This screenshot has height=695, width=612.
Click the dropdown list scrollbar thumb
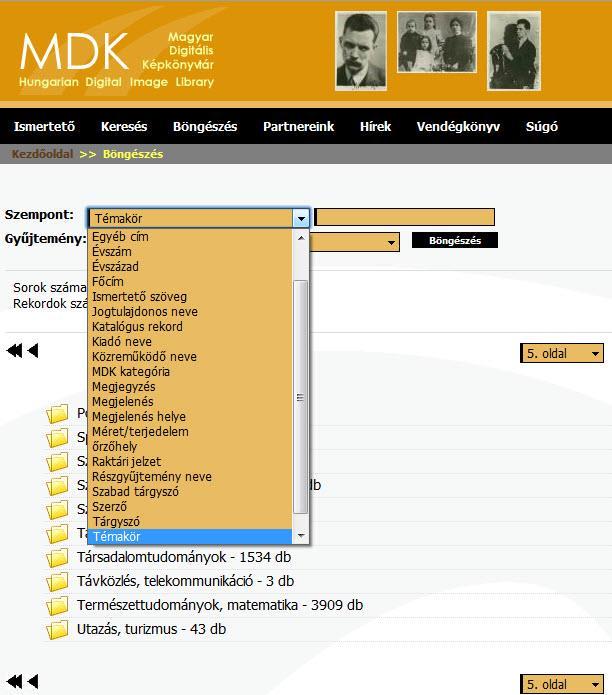pyautogui.click(x=301, y=397)
